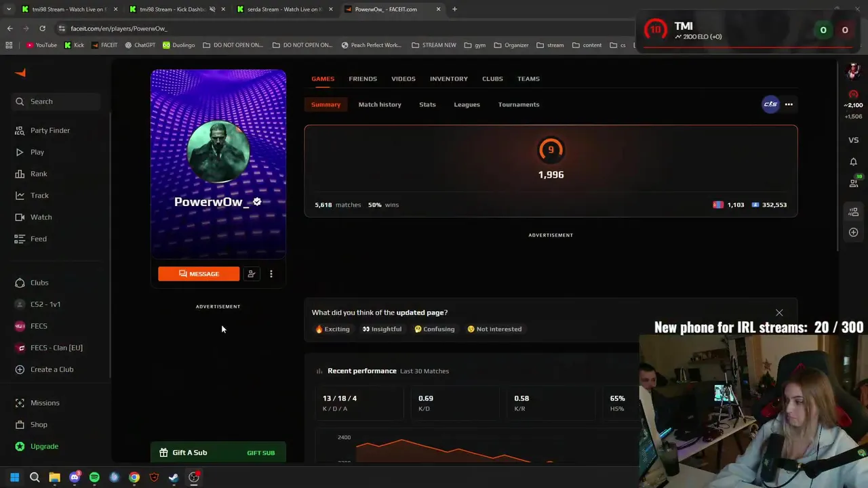Switch to the GAMES tab
The height and width of the screenshot is (488, 868).
pos(323,79)
